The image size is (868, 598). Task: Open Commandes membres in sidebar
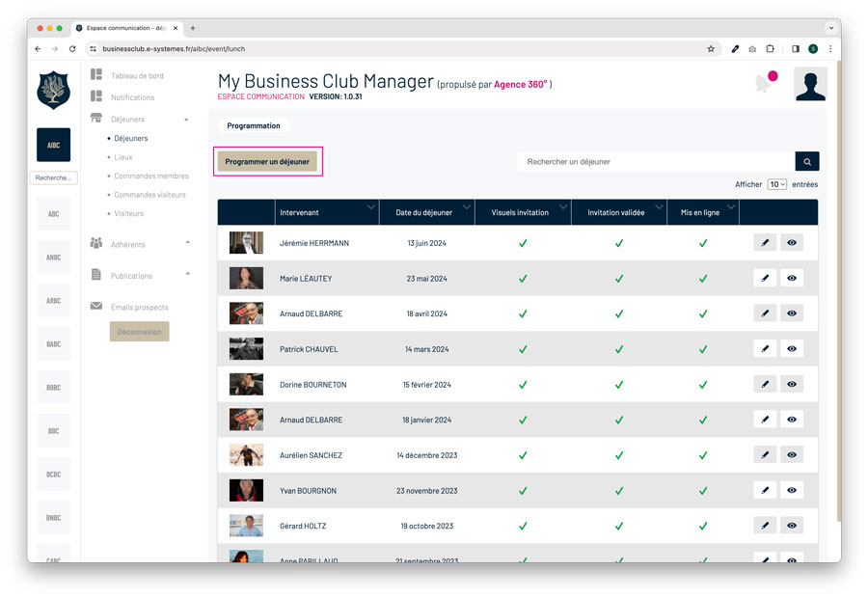(150, 177)
